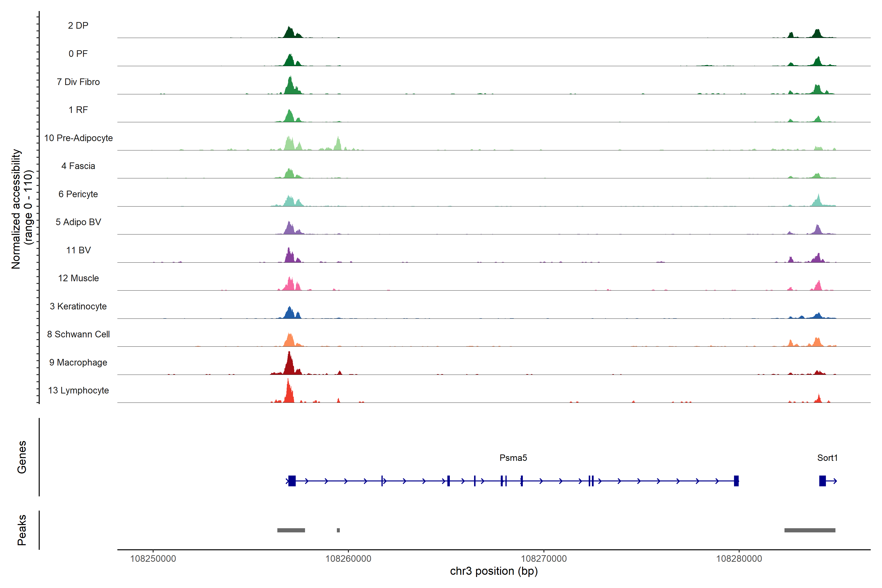Viewport: 882px width, 588px height.
Task: Click the 8 Schwann Cell track label
Action: coord(78,334)
